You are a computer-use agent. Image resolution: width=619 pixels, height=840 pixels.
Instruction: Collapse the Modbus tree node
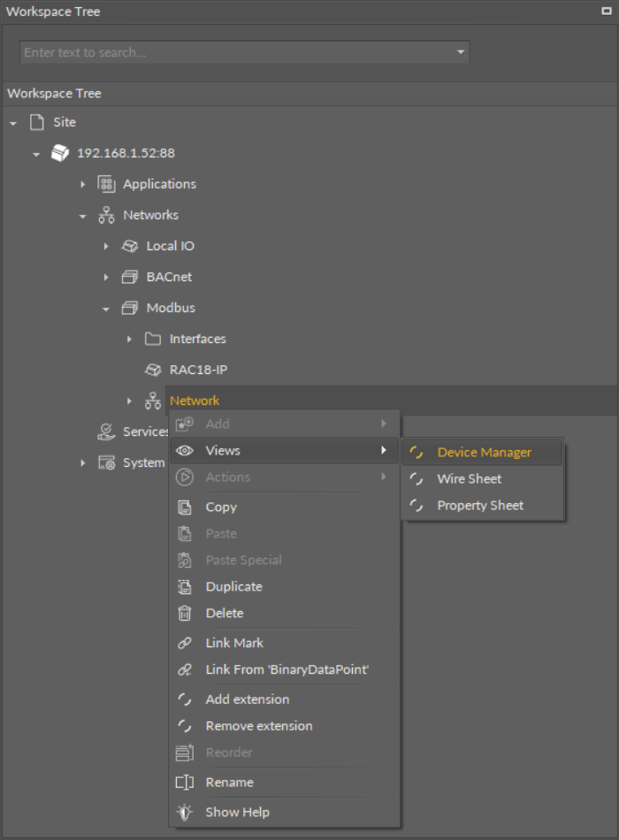106,309
